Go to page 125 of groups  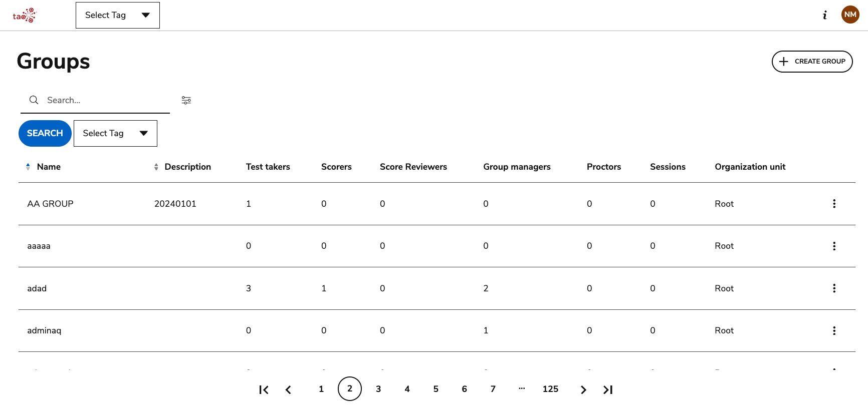tap(550, 389)
